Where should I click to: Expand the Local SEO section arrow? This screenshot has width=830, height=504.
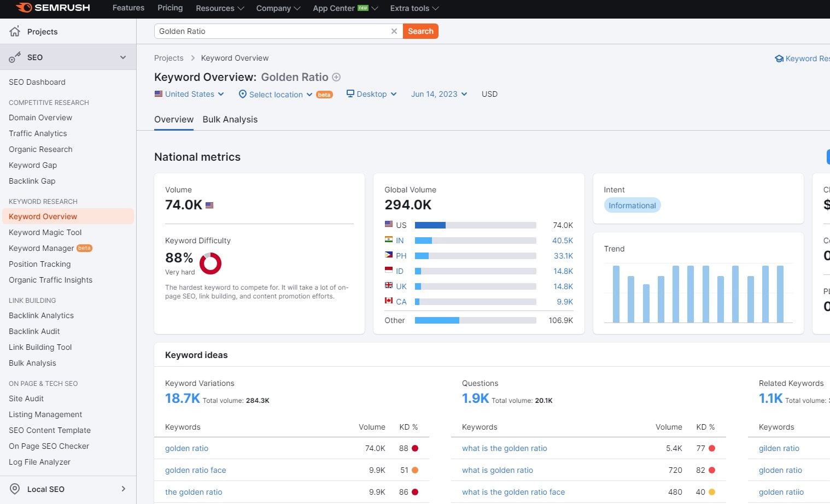pyautogui.click(x=124, y=489)
